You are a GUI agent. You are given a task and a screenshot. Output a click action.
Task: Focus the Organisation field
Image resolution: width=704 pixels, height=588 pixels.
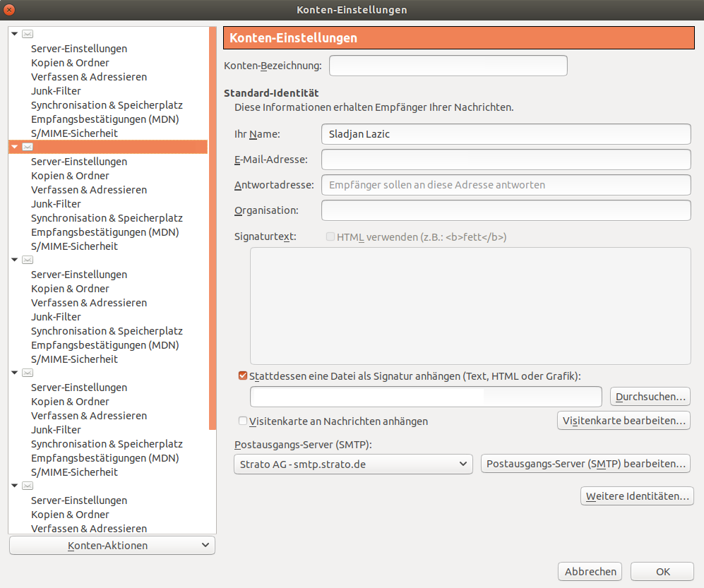tap(506, 210)
